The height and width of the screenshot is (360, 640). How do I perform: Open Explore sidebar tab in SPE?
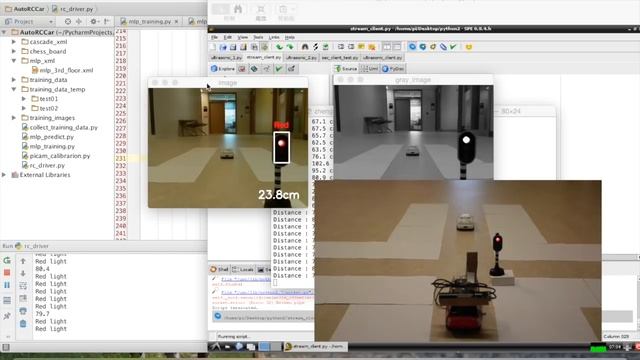[222, 69]
